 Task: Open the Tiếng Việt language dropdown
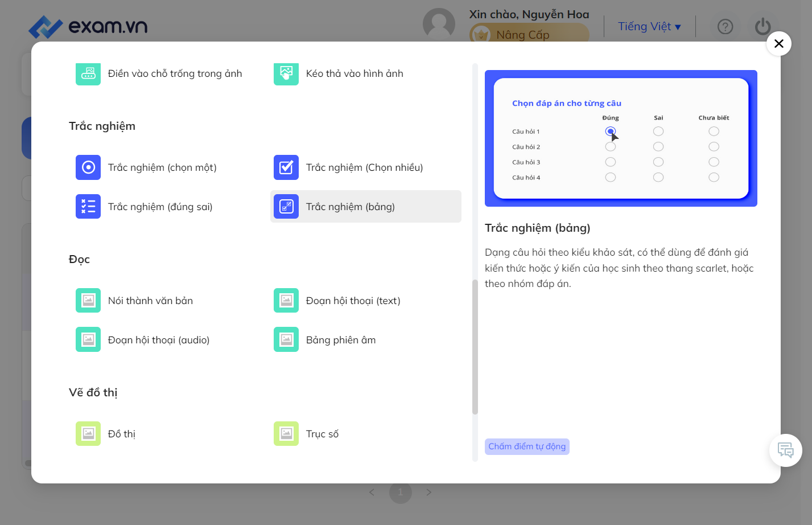click(x=649, y=27)
